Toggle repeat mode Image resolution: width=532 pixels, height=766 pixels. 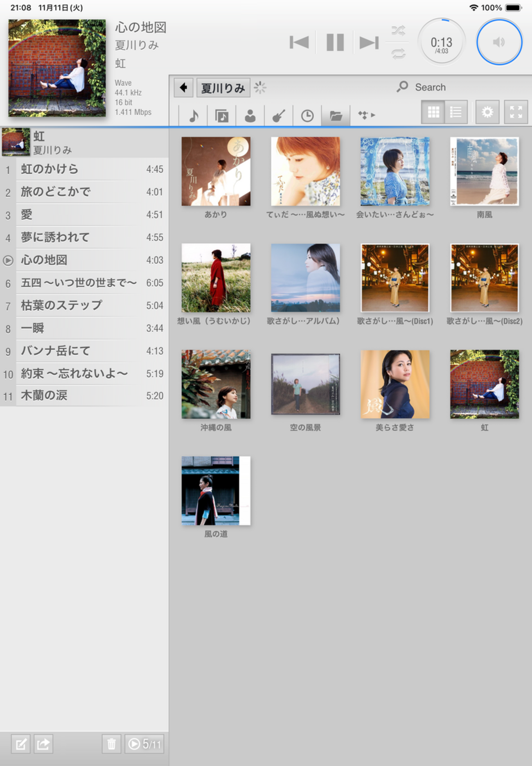[398, 54]
